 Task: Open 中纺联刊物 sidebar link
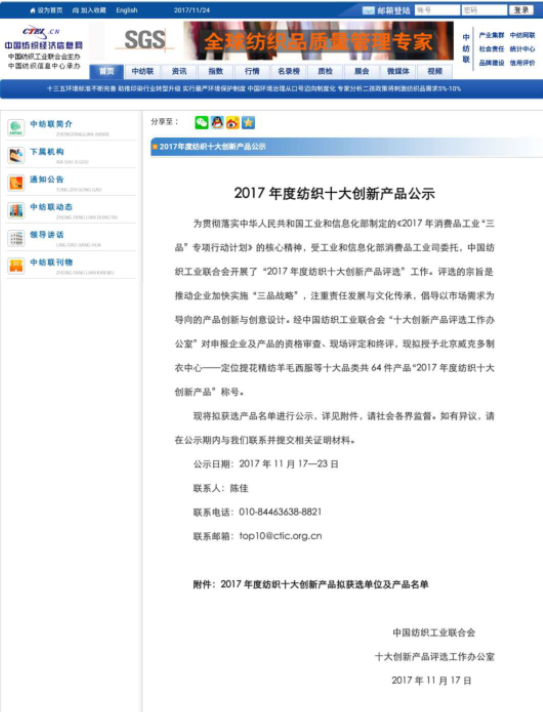[51, 262]
